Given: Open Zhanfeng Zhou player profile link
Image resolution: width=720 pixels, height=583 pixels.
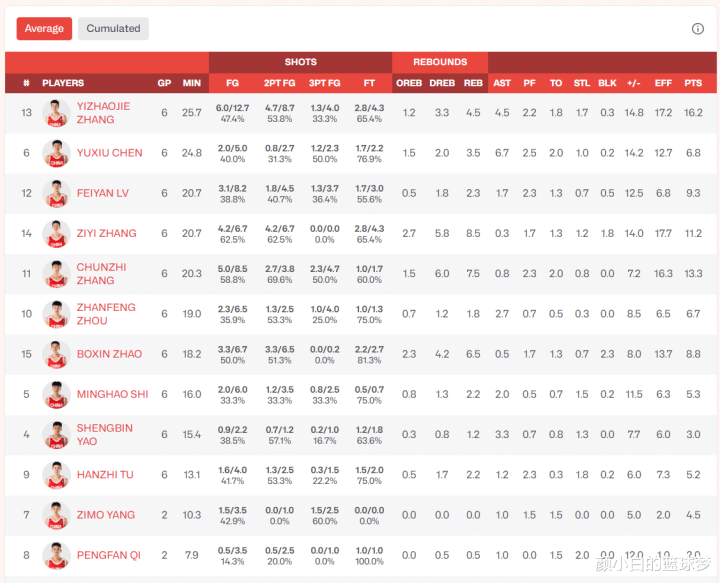Looking at the screenshot, I should (x=106, y=314).
